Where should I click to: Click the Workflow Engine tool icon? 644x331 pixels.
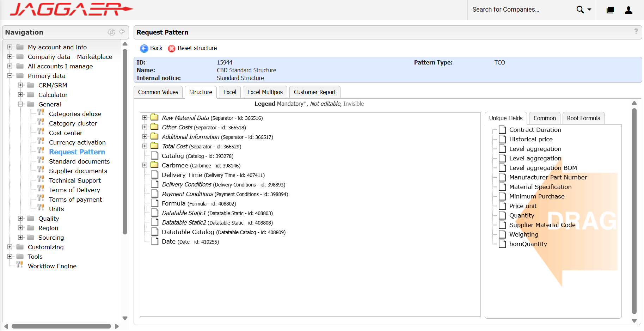[x=19, y=264]
